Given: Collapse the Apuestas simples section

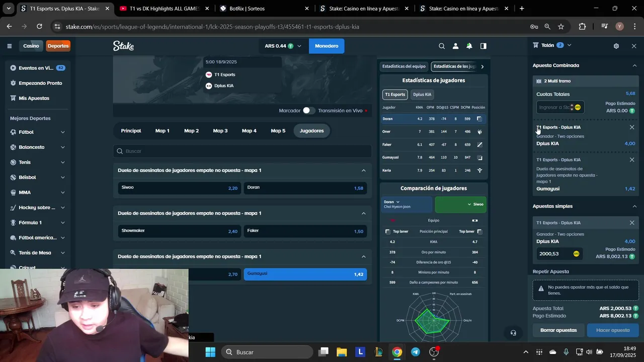Looking at the screenshot, I should coord(634,206).
